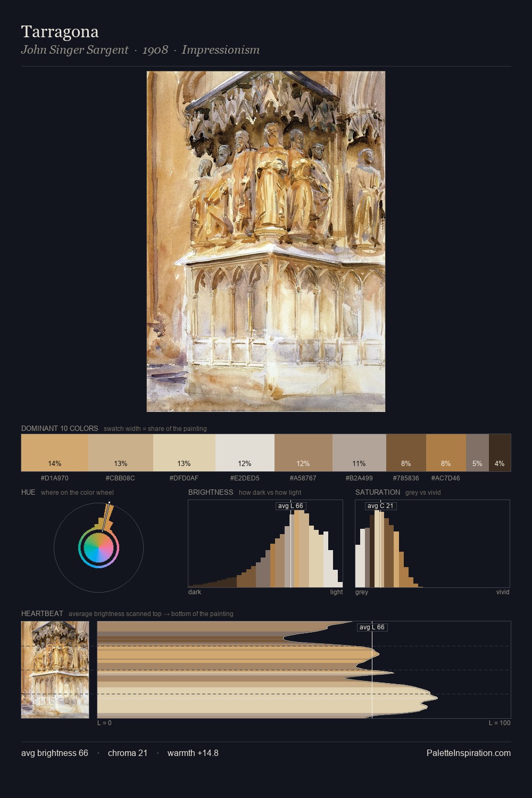Image resolution: width=532 pixels, height=798 pixels.
Task: Open the PaletteInspiration.com link
Action: [x=469, y=753]
